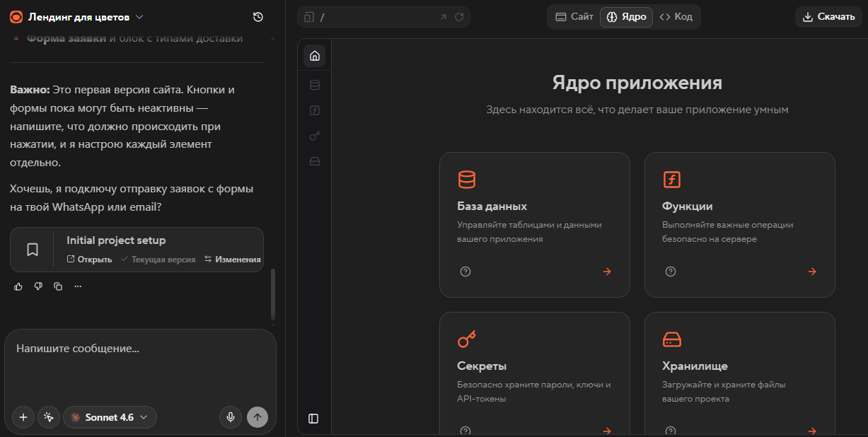Click the Текущая версия label
Image resolution: width=868 pixels, height=437 pixels.
coord(158,260)
